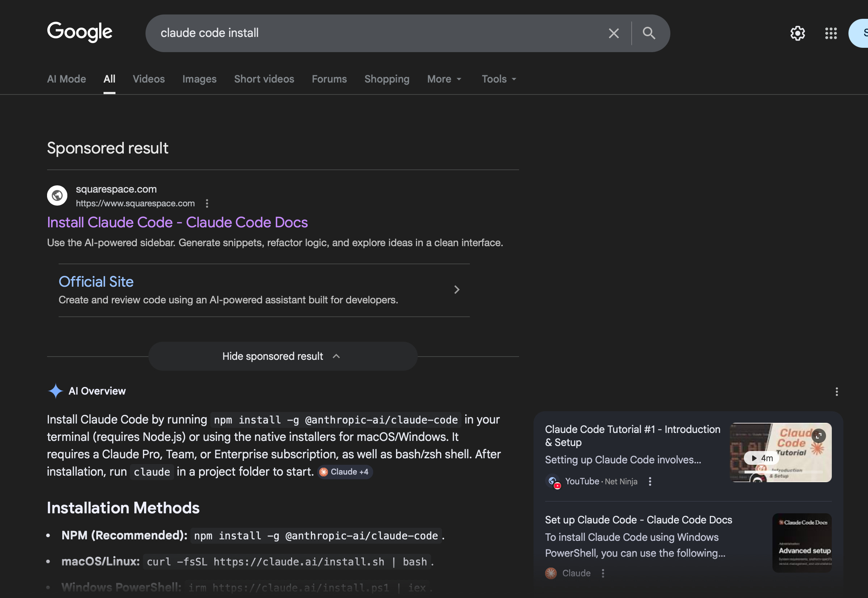Click the squarespace globe favicon
868x598 pixels.
pyautogui.click(x=57, y=195)
